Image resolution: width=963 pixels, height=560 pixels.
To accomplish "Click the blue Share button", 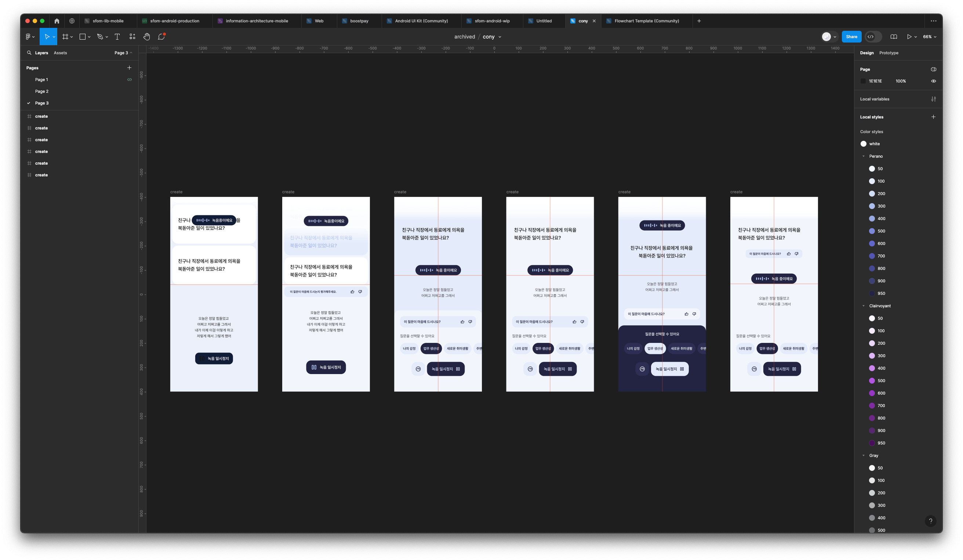I will 851,37.
